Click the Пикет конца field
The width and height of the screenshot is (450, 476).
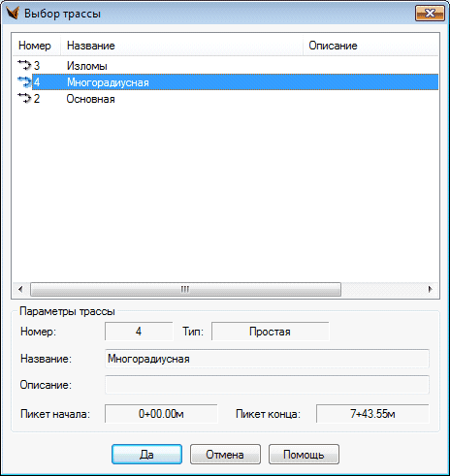[x=372, y=413]
